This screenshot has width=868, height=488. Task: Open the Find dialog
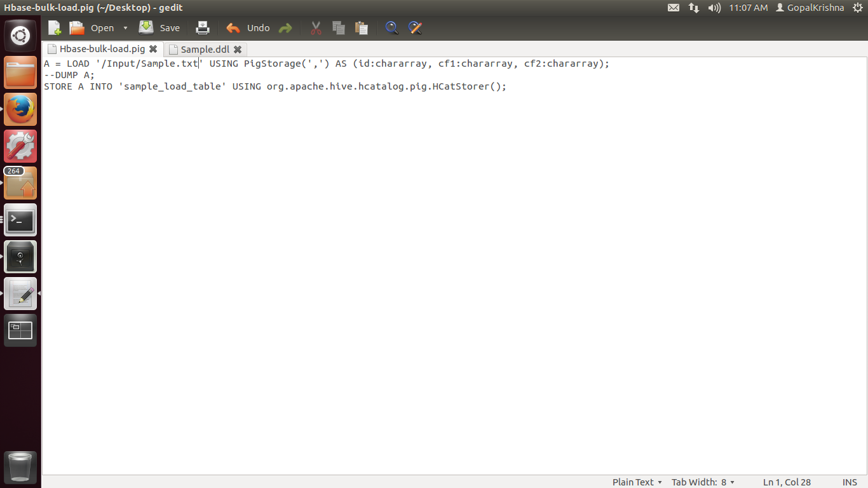(x=391, y=28)
